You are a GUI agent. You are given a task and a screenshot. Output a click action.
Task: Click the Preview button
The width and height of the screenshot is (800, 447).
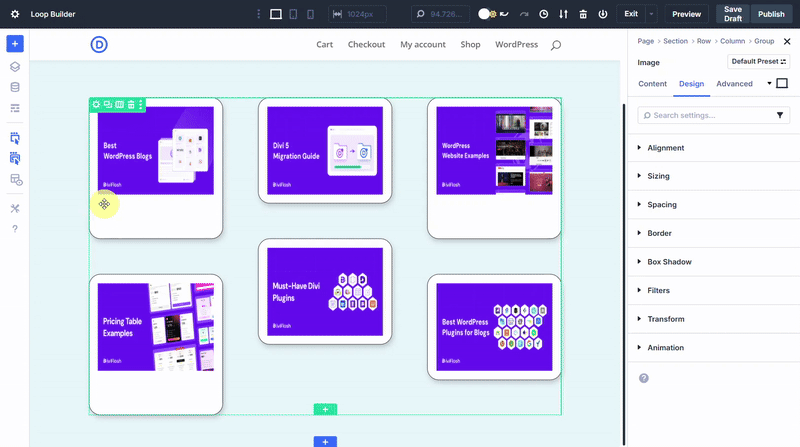pyautogui.click(x=686, y=14)
